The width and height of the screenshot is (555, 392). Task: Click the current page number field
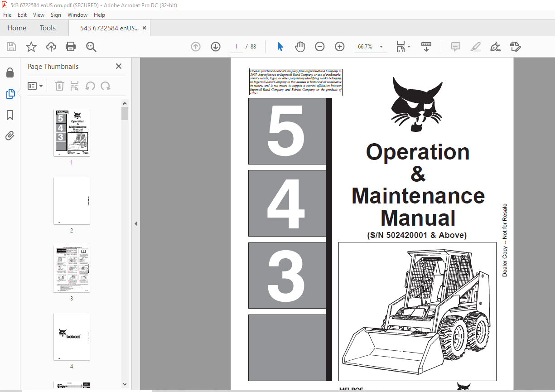coord(236,47)
